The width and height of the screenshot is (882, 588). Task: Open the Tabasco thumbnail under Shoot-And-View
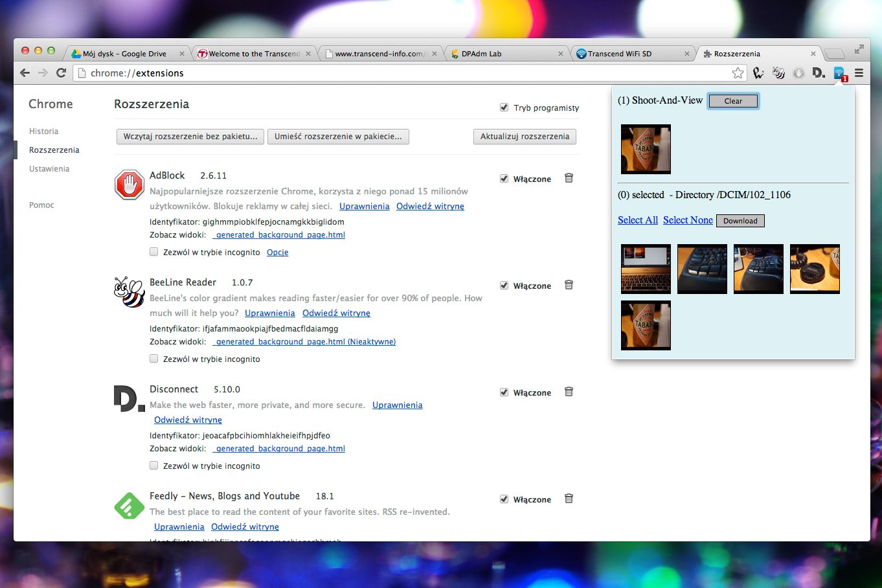pos(646,149)
